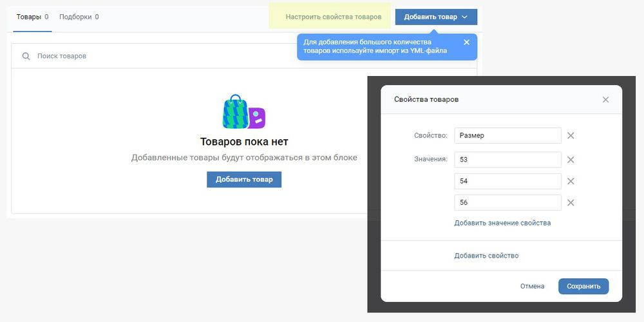Switch to the Товары tab
This screenshot has height=322, width=644.
[x=32, y=17]
